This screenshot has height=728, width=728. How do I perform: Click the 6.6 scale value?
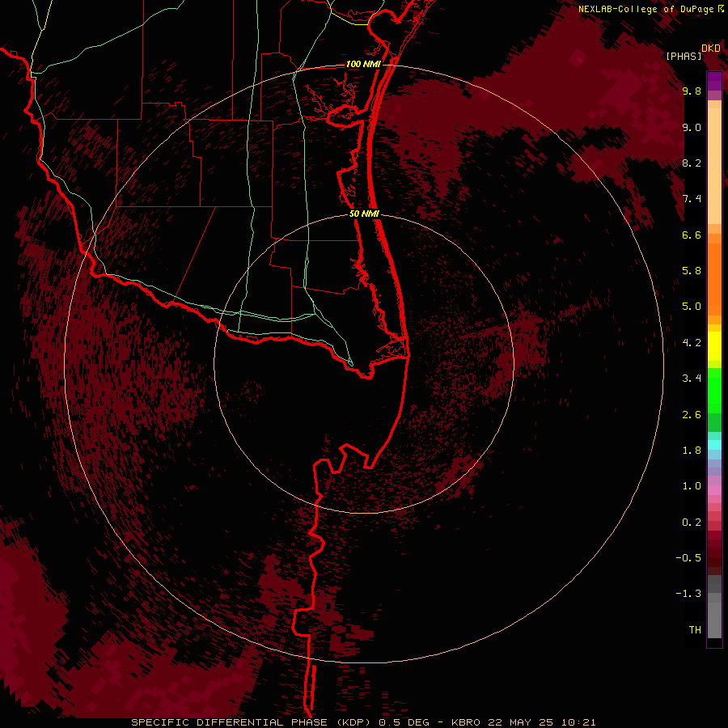coord(692,235)
